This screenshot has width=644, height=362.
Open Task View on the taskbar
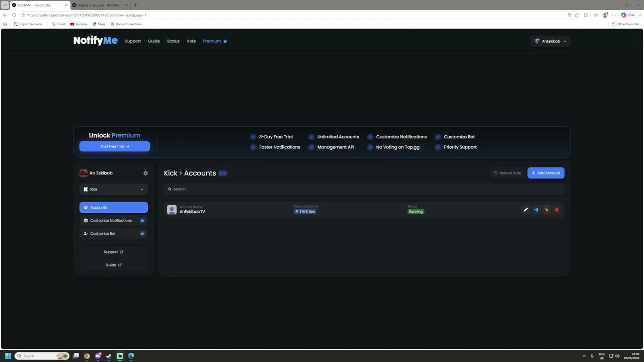(x=75, y=356)
